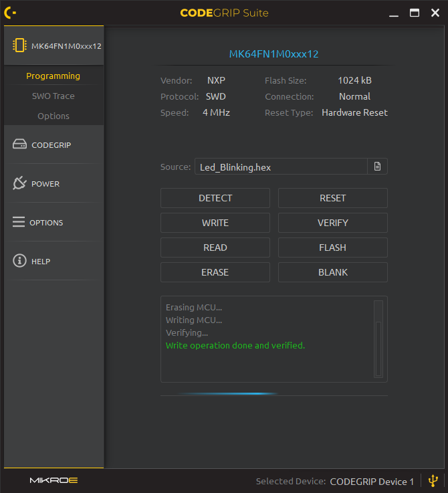Click the VERIFY button

pyautogui.click(x=333, y=223)
